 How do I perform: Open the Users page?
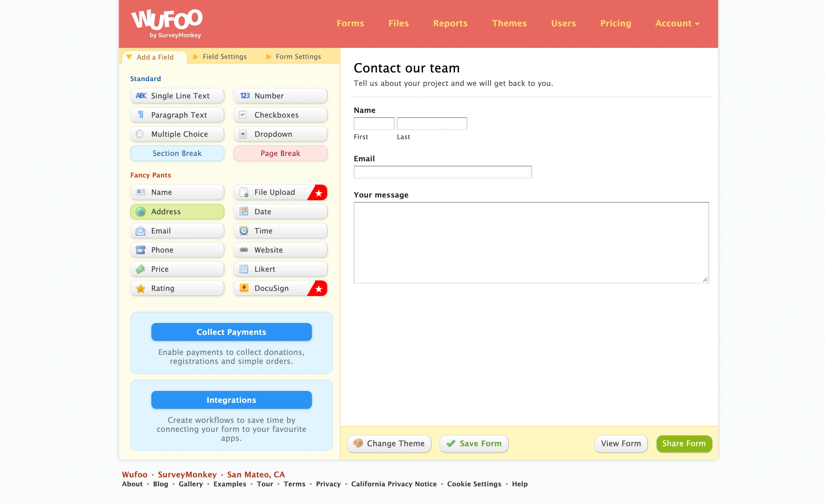pyautogui.click(x=563, y=23)
